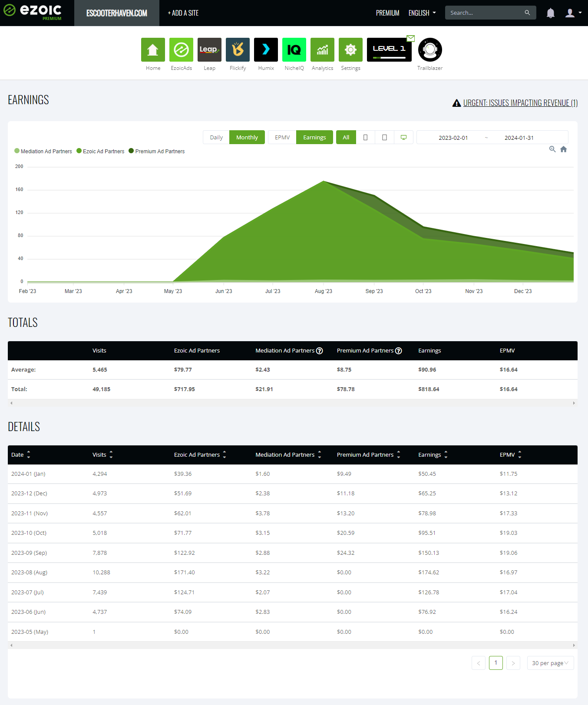Toggle Premium Ad Partners legend series
The width and height of the screenshot is (588, 705).
pos(157,151)
